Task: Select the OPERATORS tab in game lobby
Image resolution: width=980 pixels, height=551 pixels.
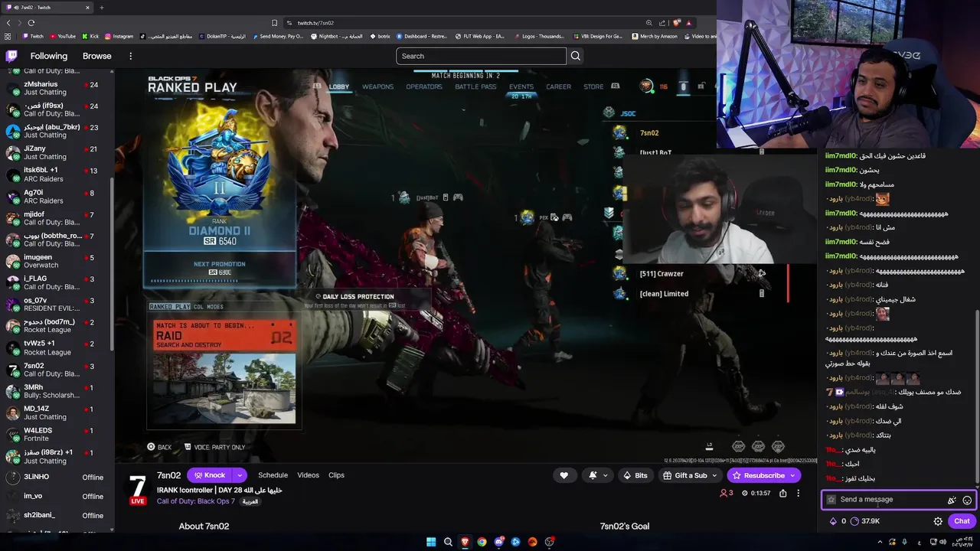Action: click(424, 87)
